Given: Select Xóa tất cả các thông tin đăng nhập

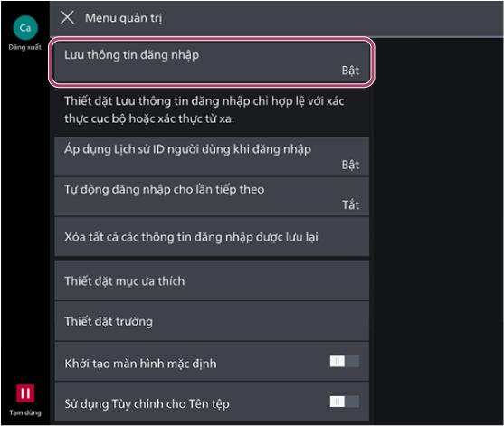Looking at the screenshot, I should 212,237.
